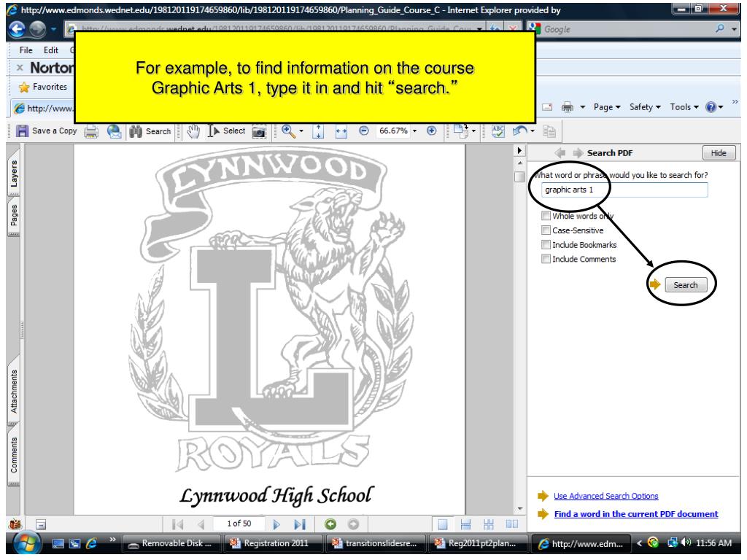Click the browser Back button
Image resolution: width=747 pixels, height=560 pixels.
[x=18, y=29]
